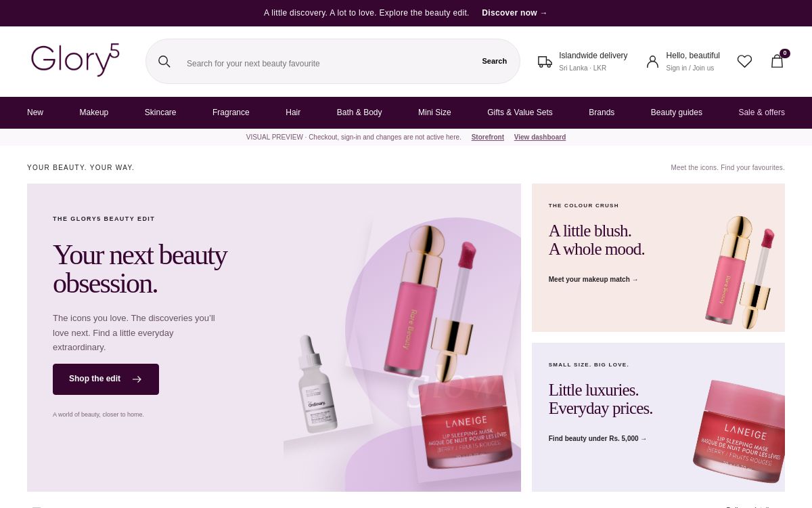The height and width of the screenshot is (508, 812).
Task: Click 'Sri Lanka · LKR' text
Action: tap(583, 68)
